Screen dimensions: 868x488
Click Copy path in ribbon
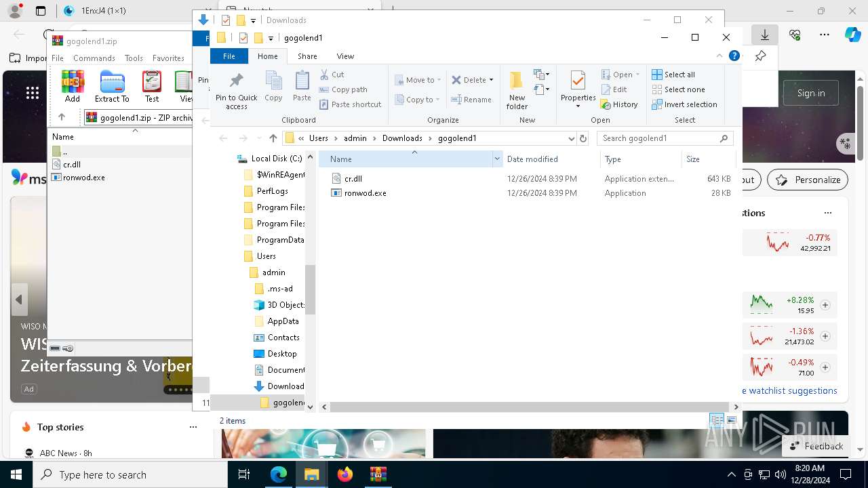point(342,89)
